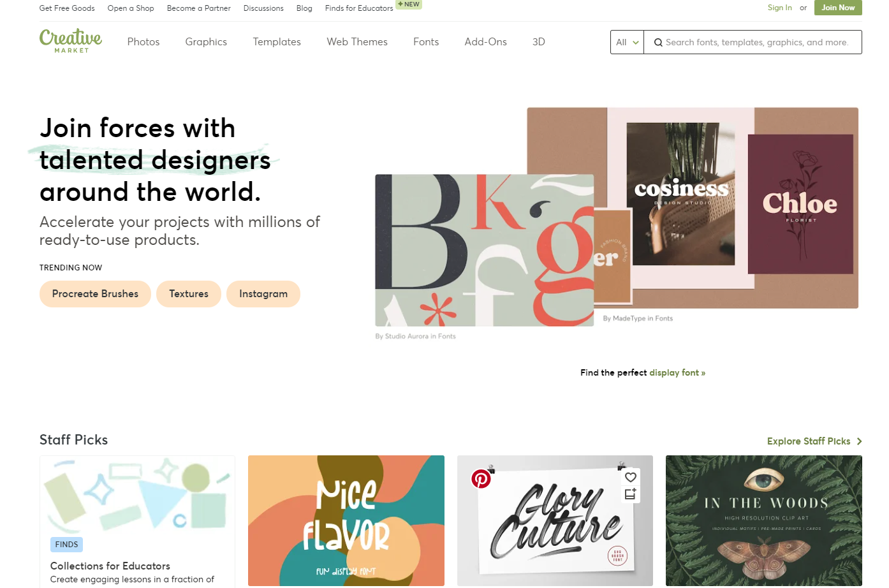The width and height of the screenshot is (889, 588).
Task: Click the Creative Market logo
Action: [71, 41]
